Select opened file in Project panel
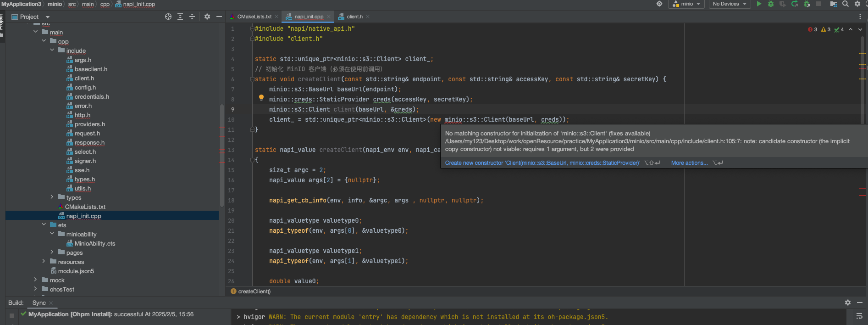This screenshot has width=868, height=325. (168, 17)
